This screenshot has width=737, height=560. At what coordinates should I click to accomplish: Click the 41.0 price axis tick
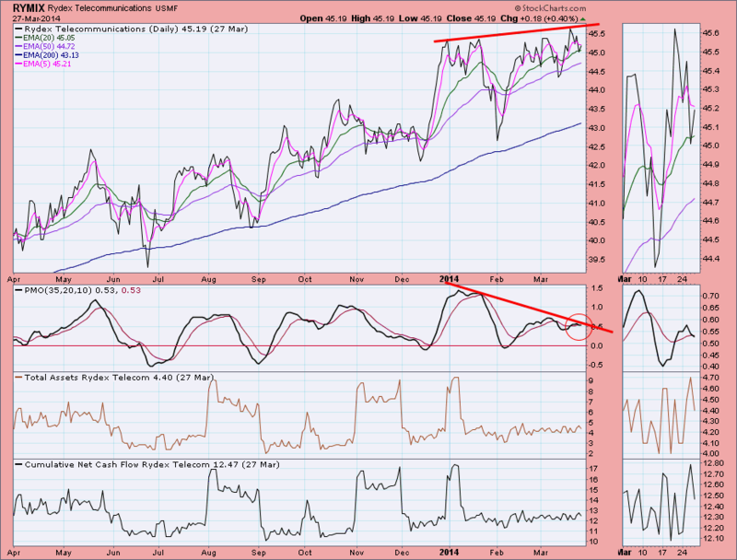point(596,203)
